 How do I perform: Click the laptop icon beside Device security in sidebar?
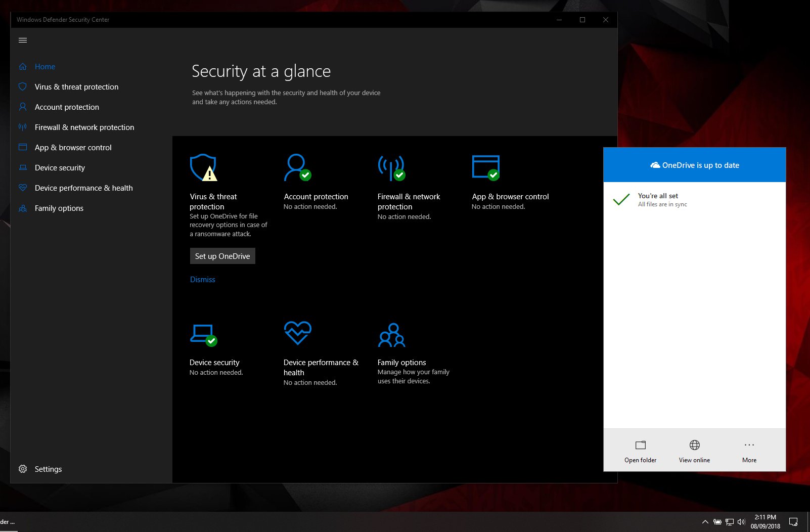click(23, 168)
